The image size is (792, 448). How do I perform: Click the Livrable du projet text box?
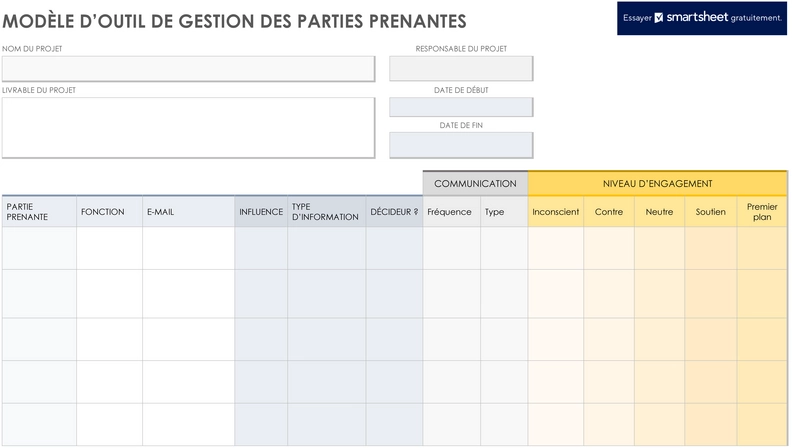[x=188, y=128]
